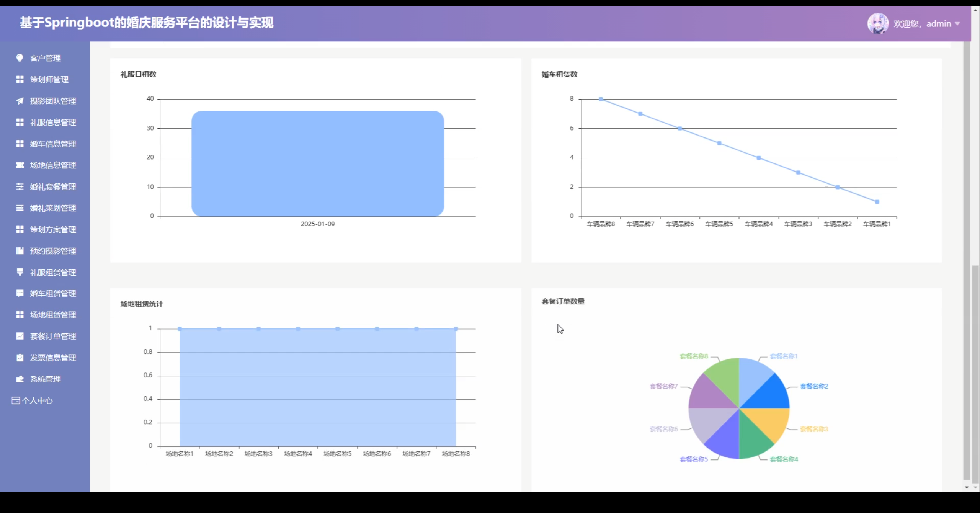Expand the 系统管理 menu
This screenshot has height=513, width=980.
pyautogui.click(x=45, y=379)
